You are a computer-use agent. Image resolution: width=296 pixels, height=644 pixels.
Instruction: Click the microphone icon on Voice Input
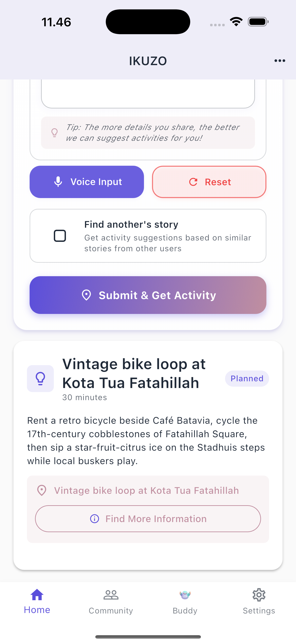[58, 182]
